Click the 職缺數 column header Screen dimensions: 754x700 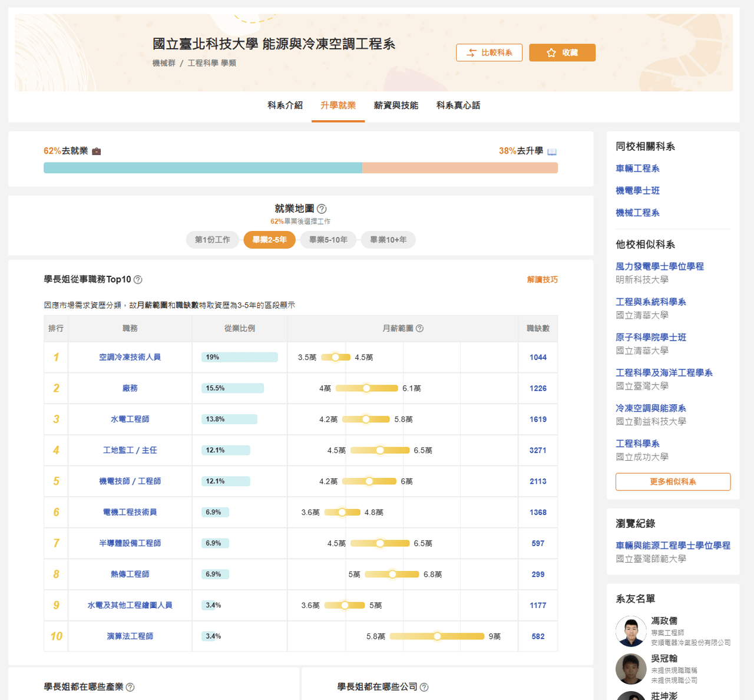click(538, 328)
